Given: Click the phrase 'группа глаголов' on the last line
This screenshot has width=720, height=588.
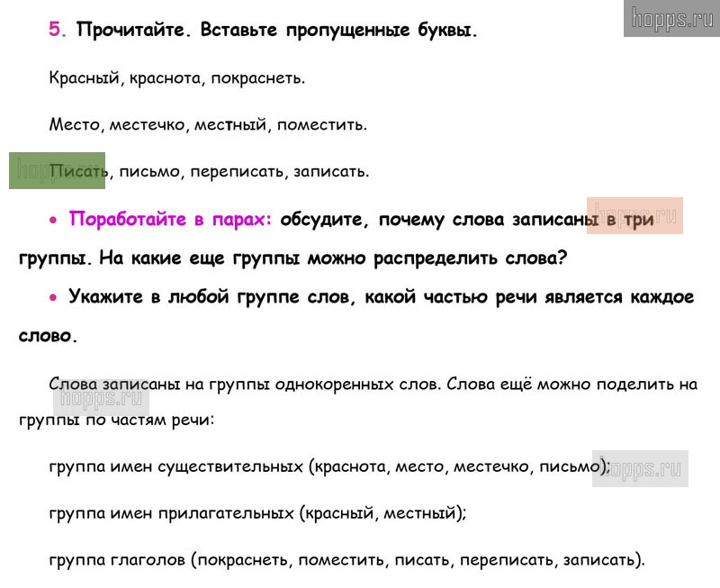Looking at the screenshot, I should point(117,560).
